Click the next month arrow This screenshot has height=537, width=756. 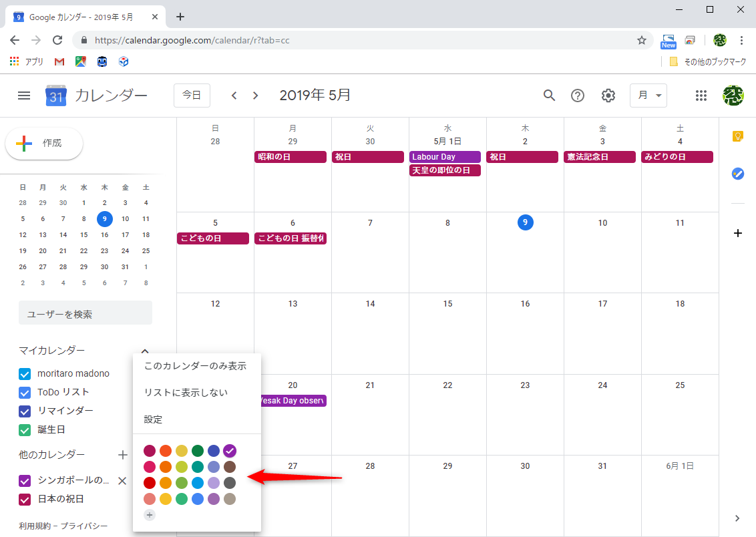tap(255, 96)
